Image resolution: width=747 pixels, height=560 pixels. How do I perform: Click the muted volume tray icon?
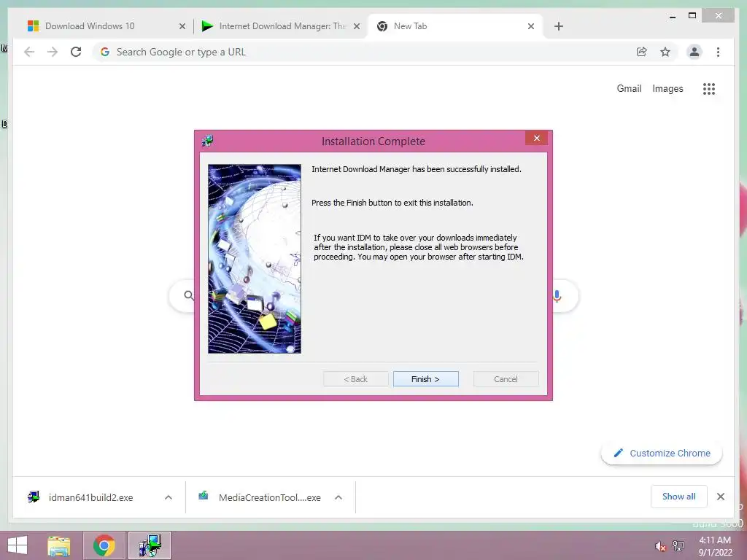(660, 546)
